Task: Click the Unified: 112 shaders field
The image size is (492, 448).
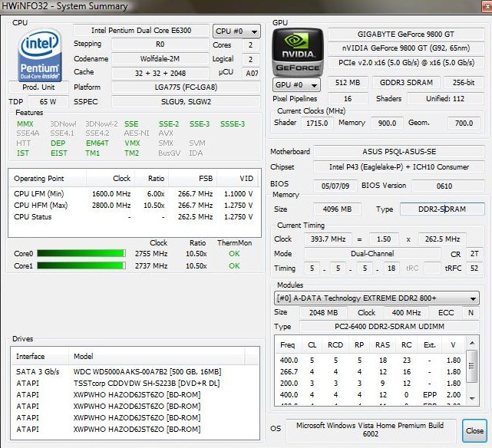Action: point(445,99)
